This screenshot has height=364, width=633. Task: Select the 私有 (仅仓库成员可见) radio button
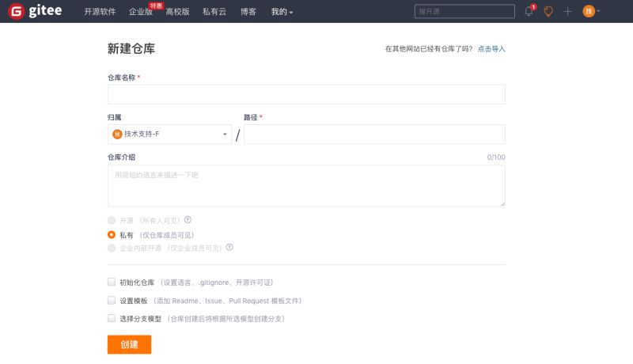coord(112,235)
